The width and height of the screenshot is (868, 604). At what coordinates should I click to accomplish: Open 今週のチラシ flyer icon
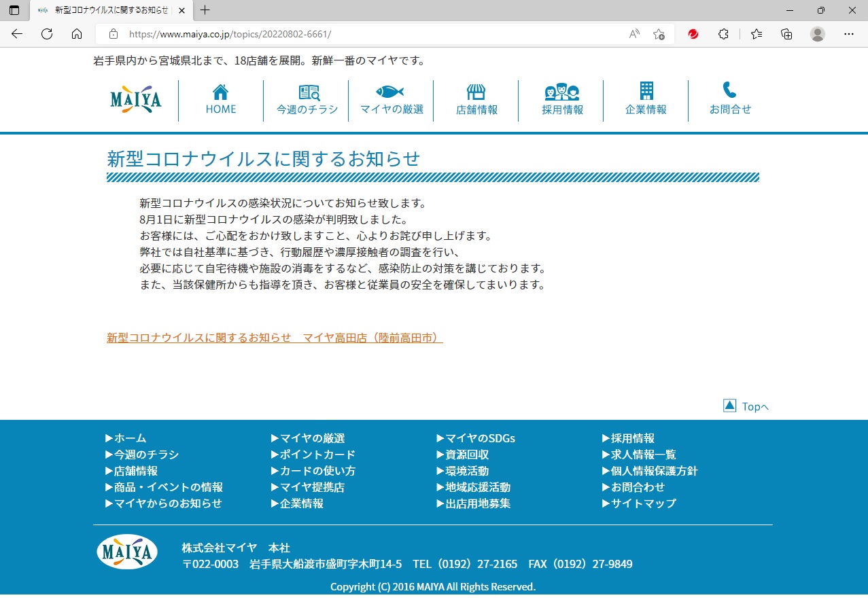309,92
